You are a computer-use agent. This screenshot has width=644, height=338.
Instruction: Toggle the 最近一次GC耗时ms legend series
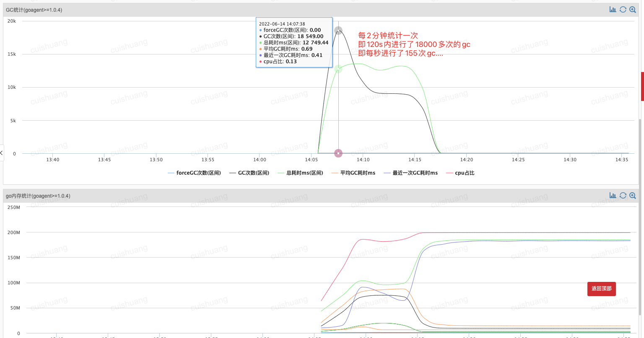click(x=410, y=173)
